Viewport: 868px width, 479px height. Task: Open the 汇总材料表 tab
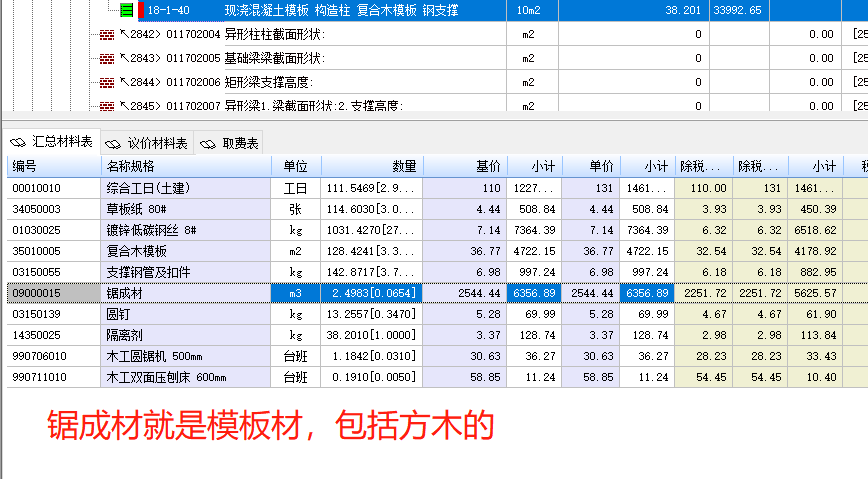coord(53,142)
